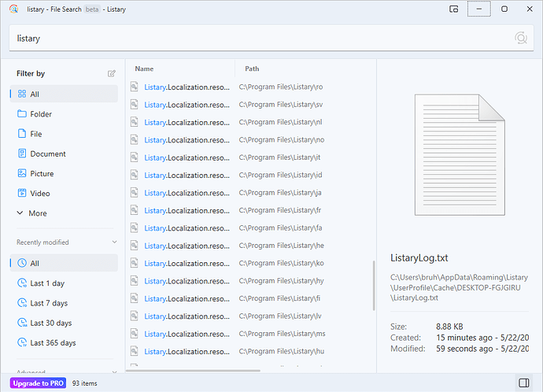The height and width of the screenshot is (392, 543).
Task: Click path C:\Program Files\Listary\nl
Action: coord(280,122)
